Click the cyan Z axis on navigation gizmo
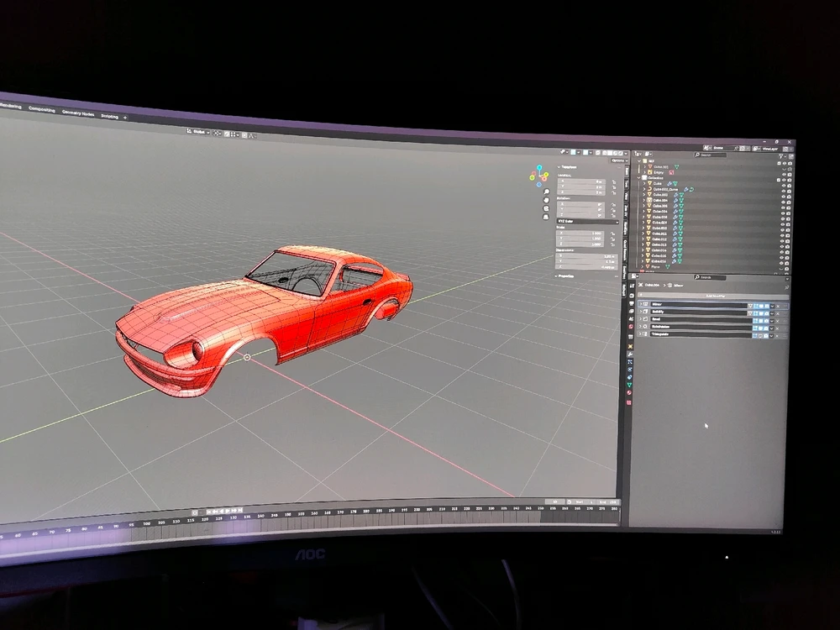This screenshot has width=840, height=630. click(x=538, y=167)
